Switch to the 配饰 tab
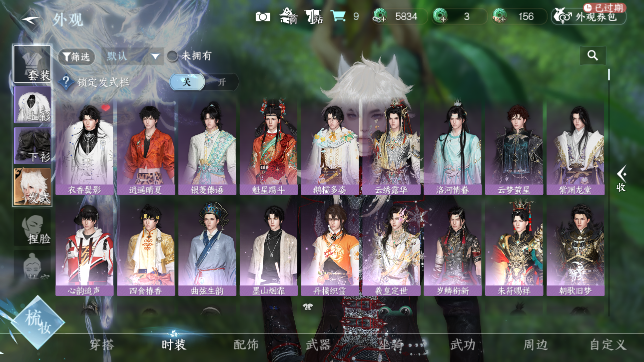 (x=246, y=345)
